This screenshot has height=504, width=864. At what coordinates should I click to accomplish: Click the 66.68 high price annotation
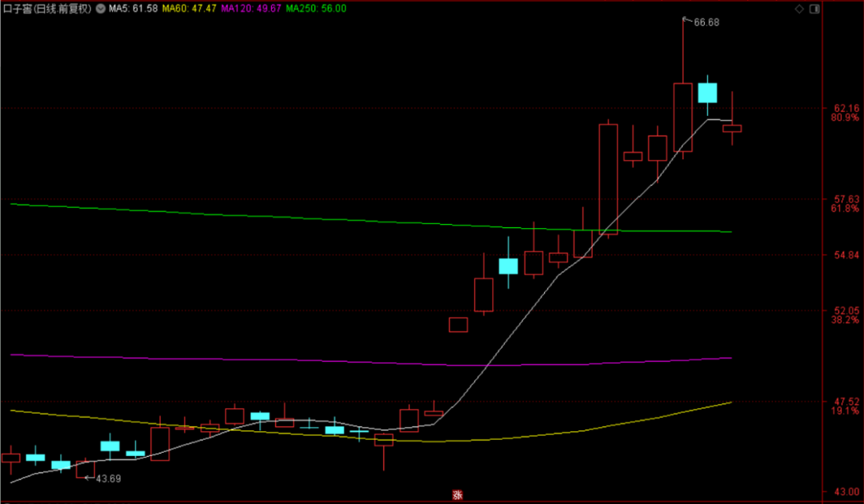(706, 22)
